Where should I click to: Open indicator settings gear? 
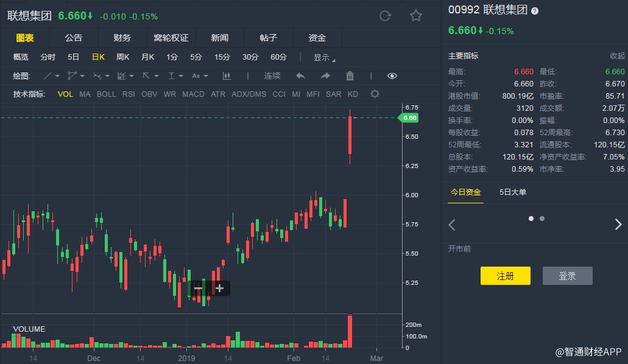pyautogui.click(x=375, y=94)
